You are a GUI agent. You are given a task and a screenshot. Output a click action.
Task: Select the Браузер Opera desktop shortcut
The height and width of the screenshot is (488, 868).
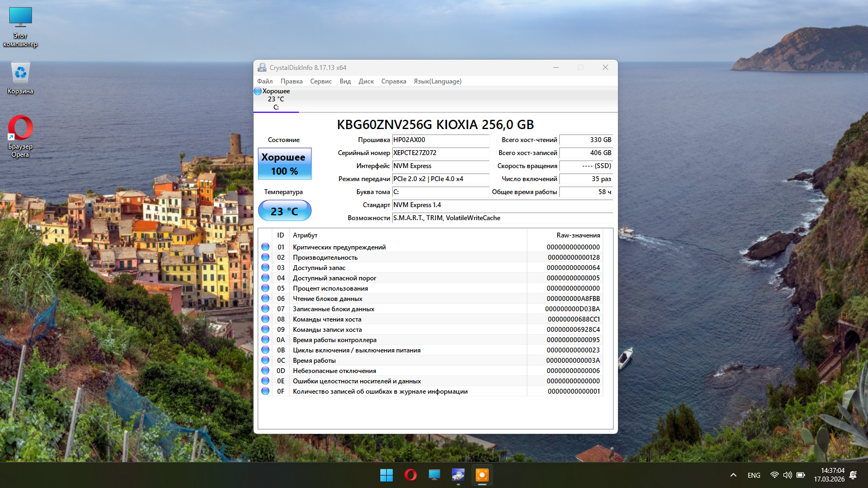tap(21, 136)
